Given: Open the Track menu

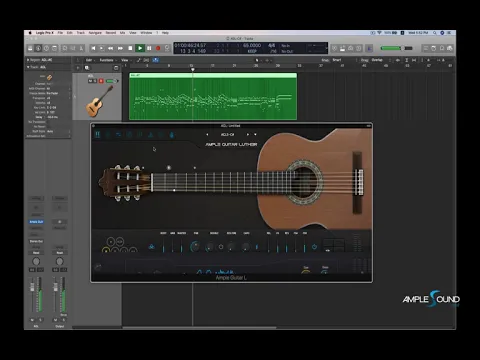Looking at the screenshot, I should (x=81, y=33).
